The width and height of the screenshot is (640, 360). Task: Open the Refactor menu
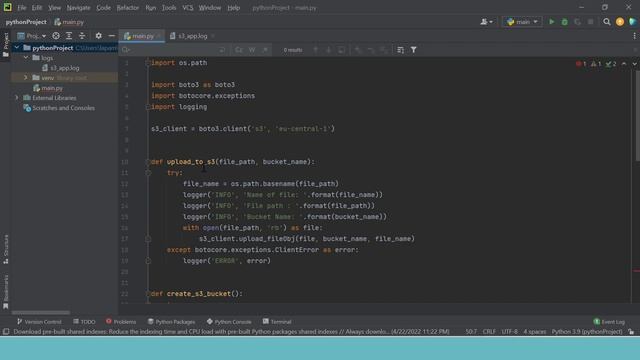128,8
